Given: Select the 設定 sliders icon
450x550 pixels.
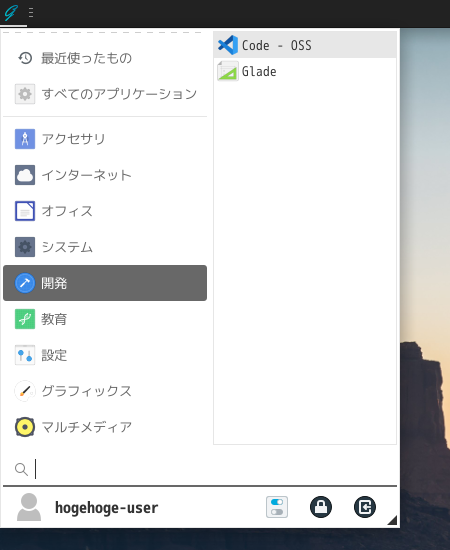Looking at the screenshot, I should pyautogui.click(x=25, y=355).
